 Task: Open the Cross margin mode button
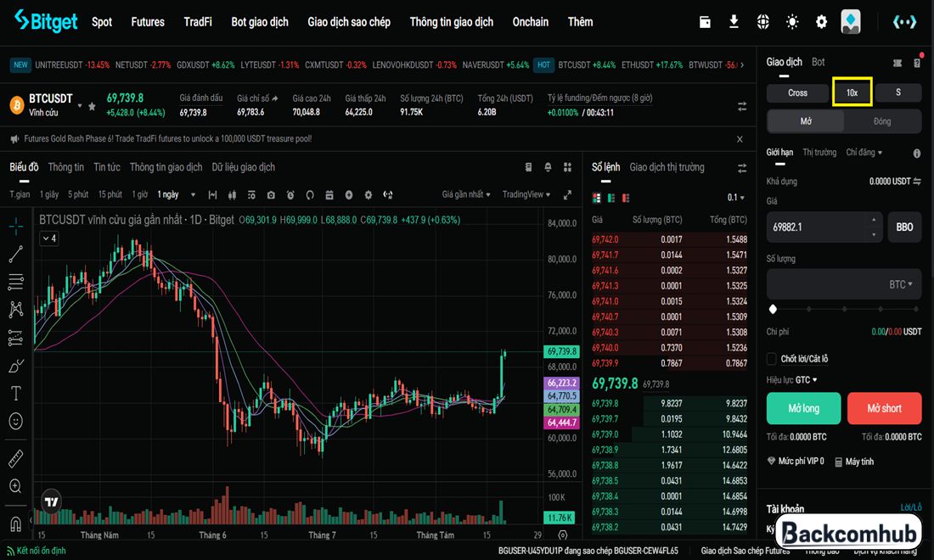coord(797,92)
